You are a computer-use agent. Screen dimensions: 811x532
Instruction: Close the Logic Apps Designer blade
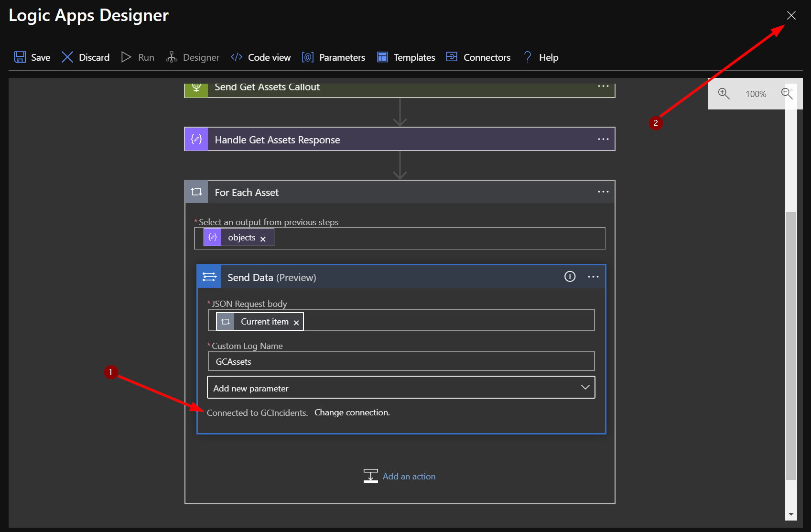(x=791, y=15)
